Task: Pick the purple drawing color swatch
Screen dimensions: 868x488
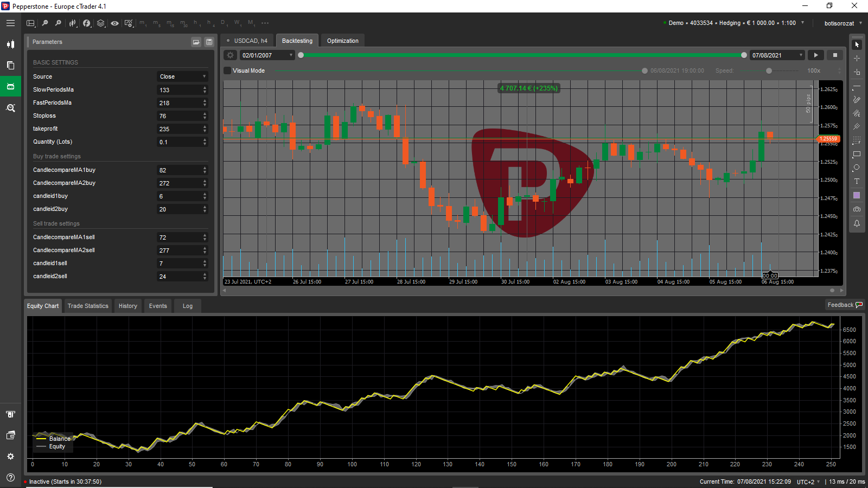Action: (857, 195)
